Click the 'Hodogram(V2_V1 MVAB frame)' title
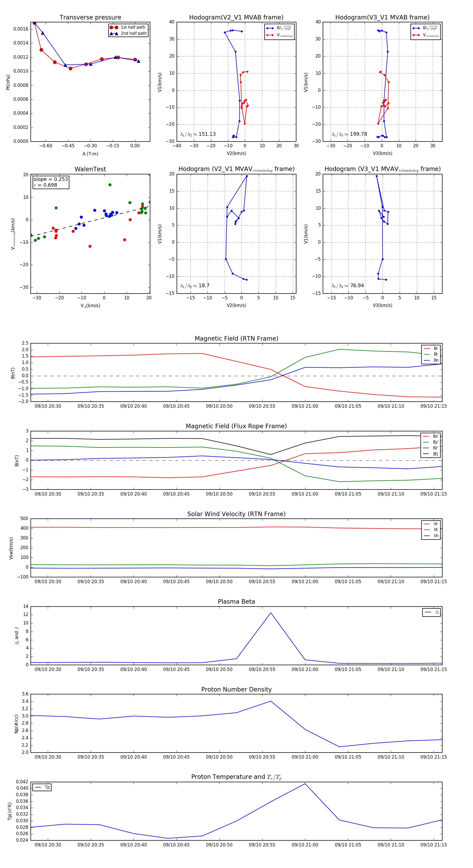Image resolution: width=473 pixels, height=868 pixels. click(236, 18)
